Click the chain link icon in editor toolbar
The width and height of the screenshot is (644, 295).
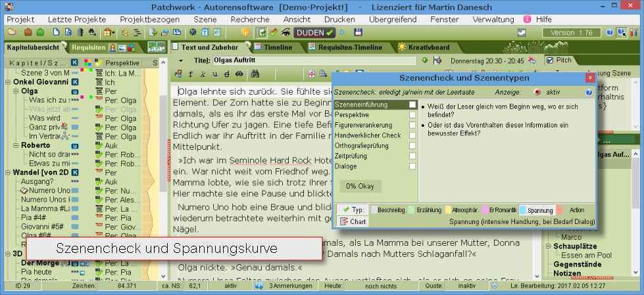[x=239, y=74]
